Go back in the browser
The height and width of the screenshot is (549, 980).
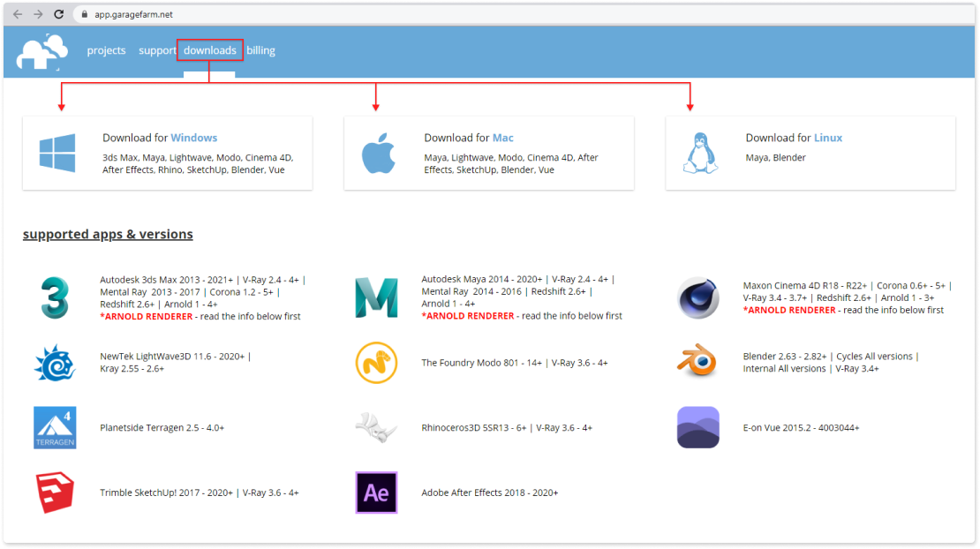(18, 14)
